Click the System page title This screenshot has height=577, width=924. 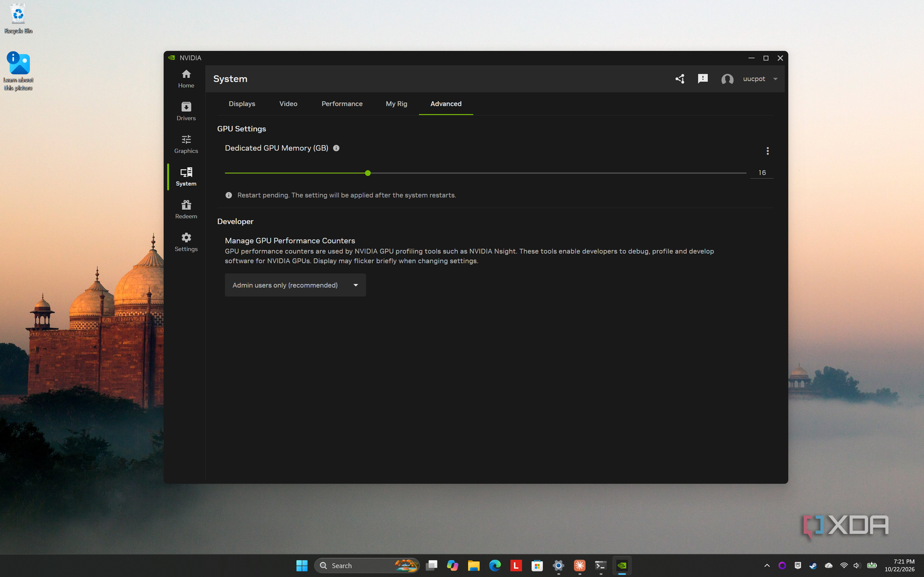pos(230,79)
